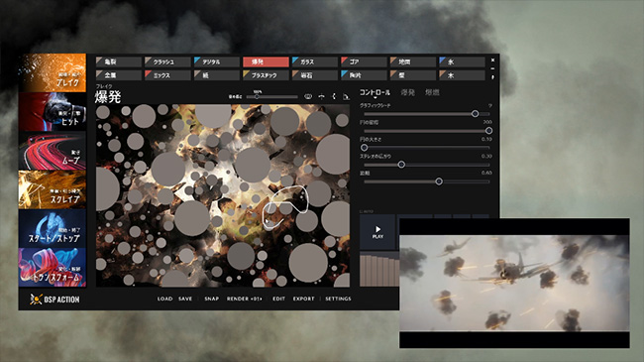The height and width of the screenshot is (362, 644).
Task: Choose the 氷 sound preset
Action: pos(462,62)
